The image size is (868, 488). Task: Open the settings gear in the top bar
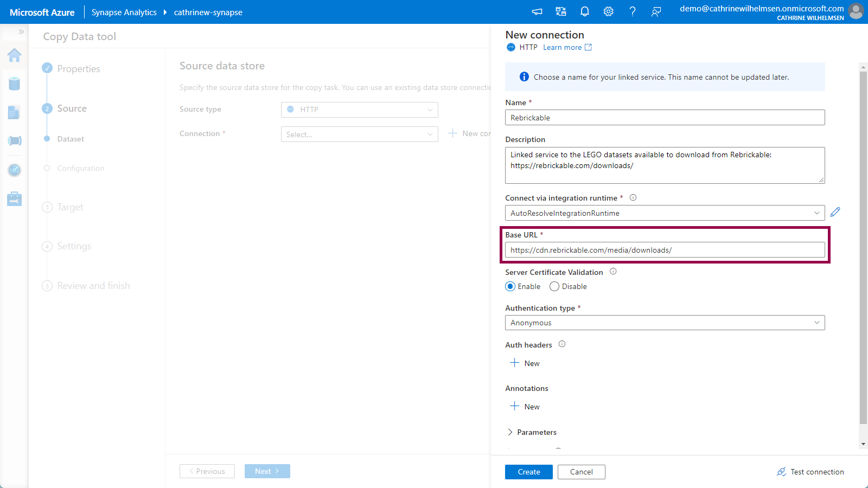point(609,11)
